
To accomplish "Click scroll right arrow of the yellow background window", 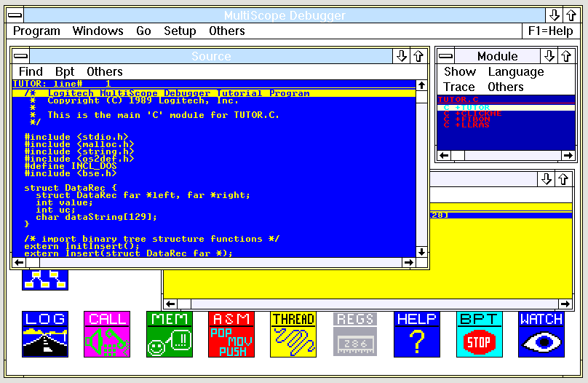I will [565, 304].
